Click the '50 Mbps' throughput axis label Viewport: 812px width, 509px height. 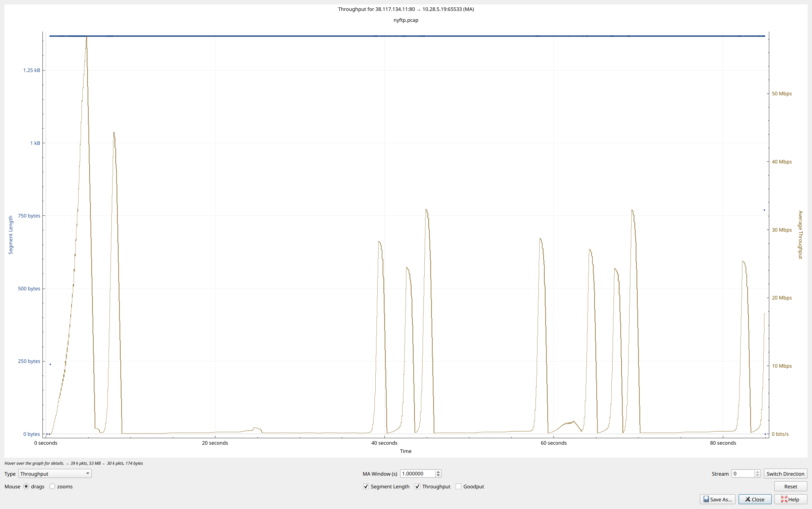coord(782,94)
